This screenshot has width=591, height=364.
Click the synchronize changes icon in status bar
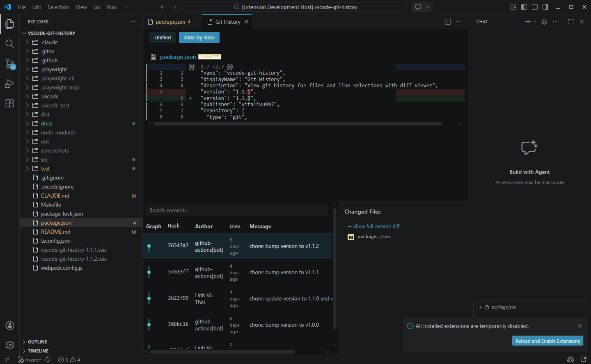[x=48, y=359]
